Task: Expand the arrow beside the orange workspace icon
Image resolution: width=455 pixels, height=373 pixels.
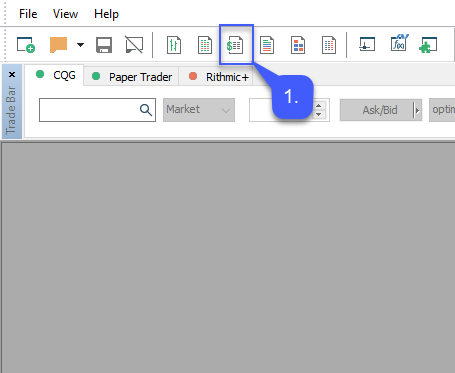Action: [80, 44]
